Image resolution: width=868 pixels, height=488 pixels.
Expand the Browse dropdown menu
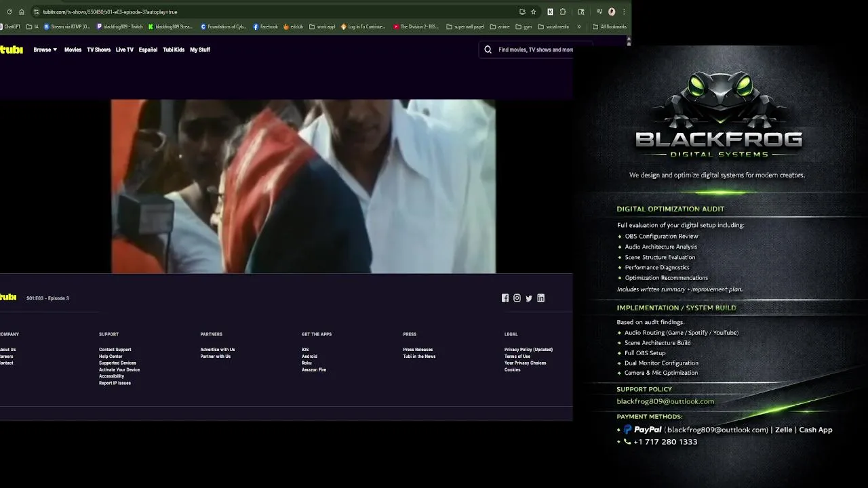coord(45,49)
